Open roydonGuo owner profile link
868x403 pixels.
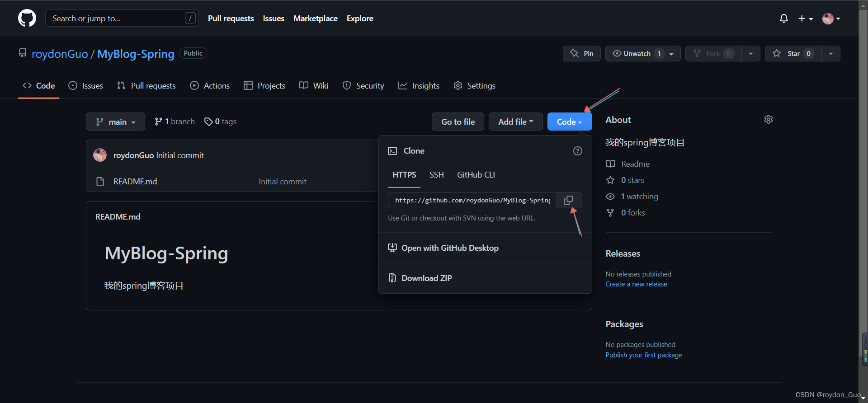60,54
